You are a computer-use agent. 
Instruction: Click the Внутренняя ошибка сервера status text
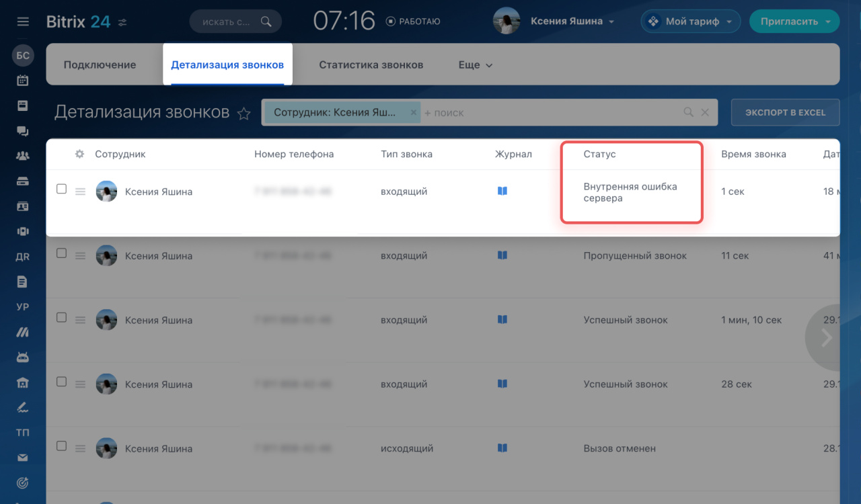click(x=630, y=192)
